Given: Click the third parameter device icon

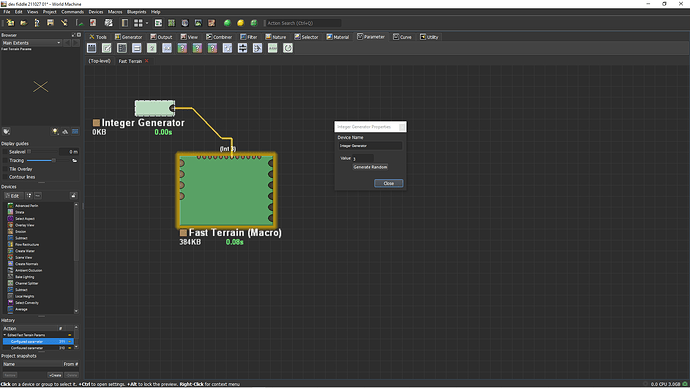Looking at the screenshot, I should [122, 48].
